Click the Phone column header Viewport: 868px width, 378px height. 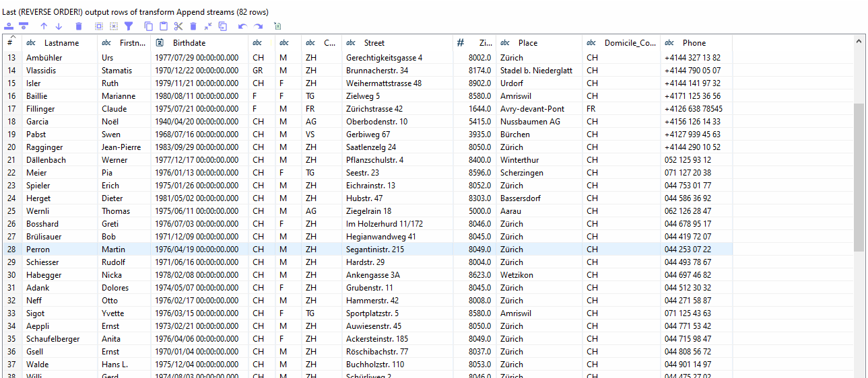[694, 43]
